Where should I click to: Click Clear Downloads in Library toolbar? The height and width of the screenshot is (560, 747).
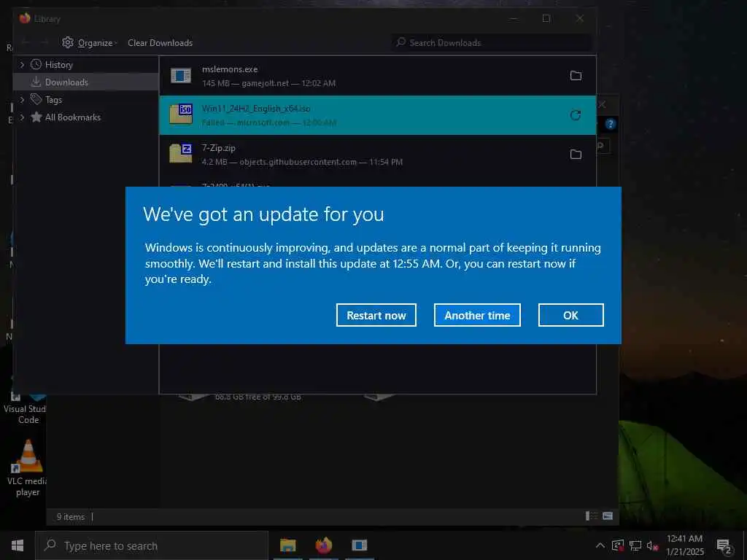[x=160, y=43]
